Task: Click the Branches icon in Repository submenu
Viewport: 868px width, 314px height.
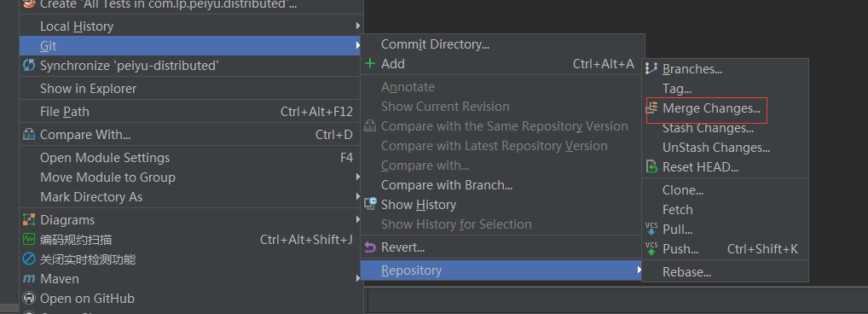Action: (651, 68)
